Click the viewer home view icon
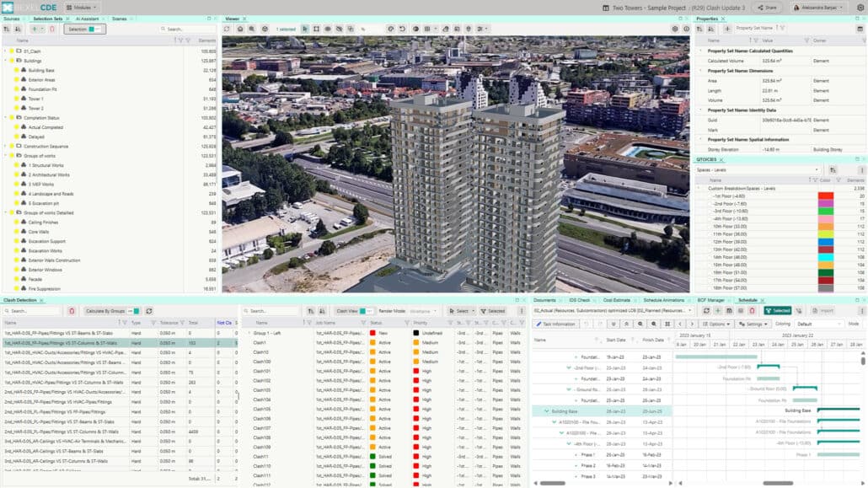 point(239,29)
